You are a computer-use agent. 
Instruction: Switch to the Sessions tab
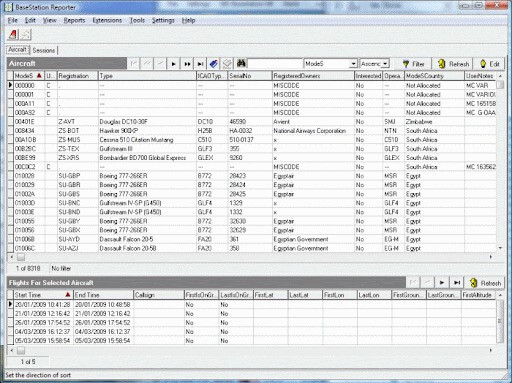pyautogui.click(x=44, y=50)
